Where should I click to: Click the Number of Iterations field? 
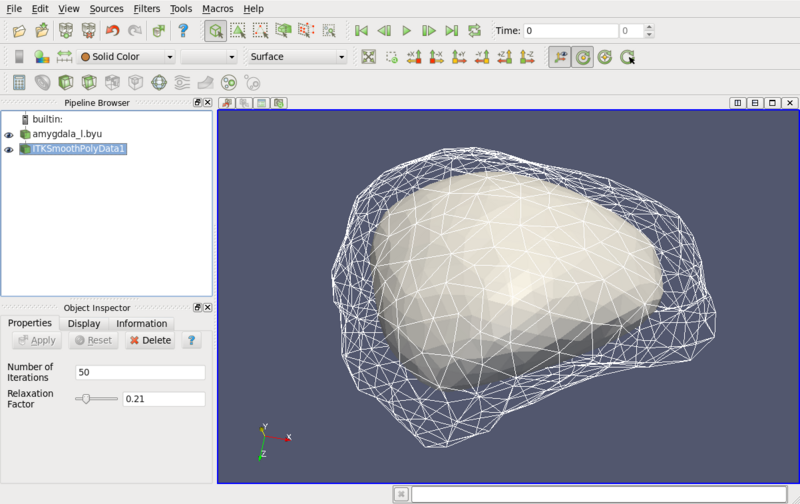tap(140, 372)
